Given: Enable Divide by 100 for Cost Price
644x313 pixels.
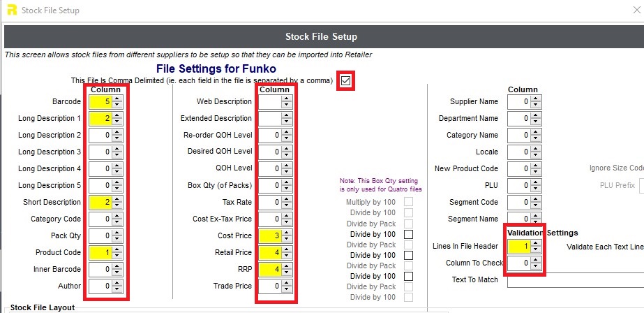Looking at the screenshot, I should 408,235.
